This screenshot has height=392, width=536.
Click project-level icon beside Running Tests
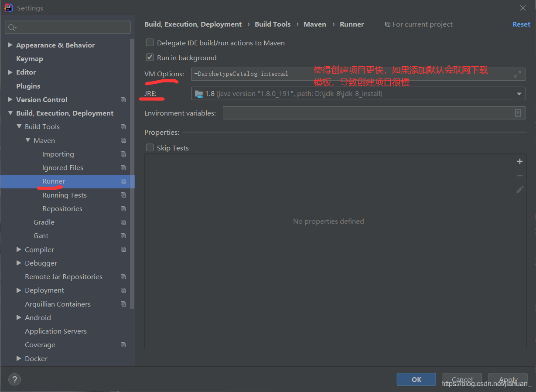pyautogui.click(x=123, y=195)
